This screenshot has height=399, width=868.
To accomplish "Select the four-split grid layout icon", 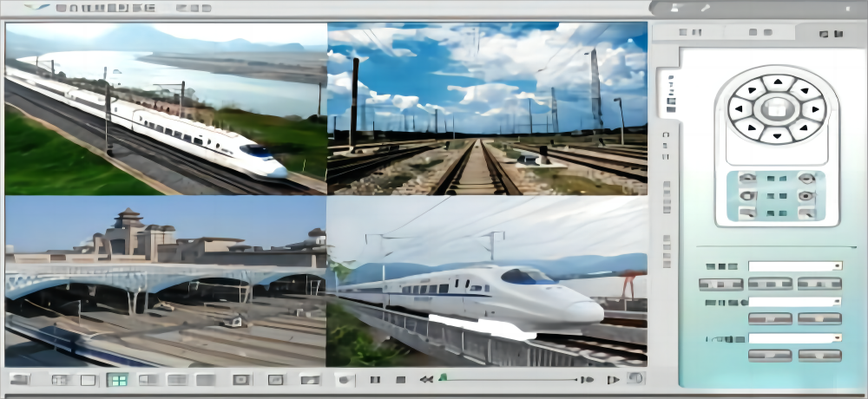I will 116,380.
